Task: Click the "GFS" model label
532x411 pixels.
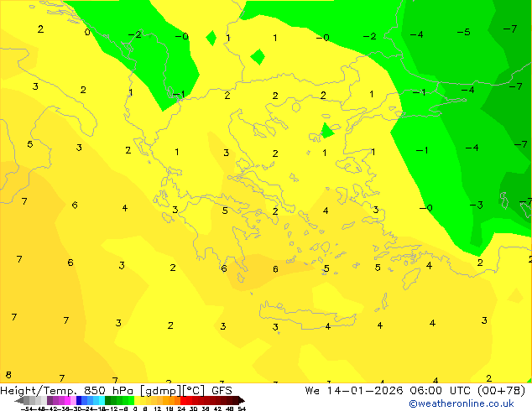Action: coord(222,391)
